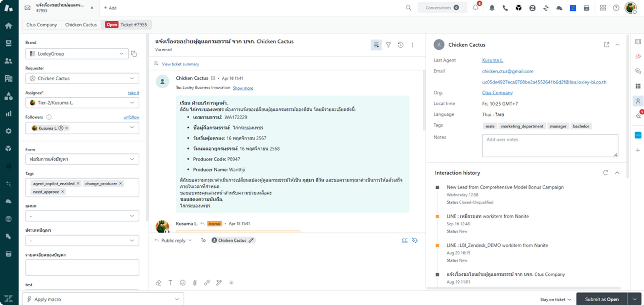The image size is (644, 305).
Task: Remove Kusuma L. from followers
Action: pyautogui.click(x=67, y=128)
